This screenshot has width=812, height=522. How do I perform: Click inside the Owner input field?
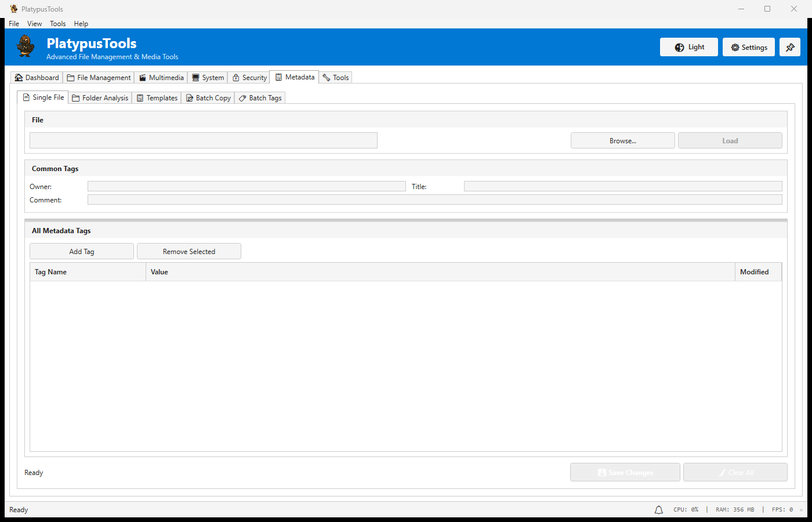tap(246, 186)
